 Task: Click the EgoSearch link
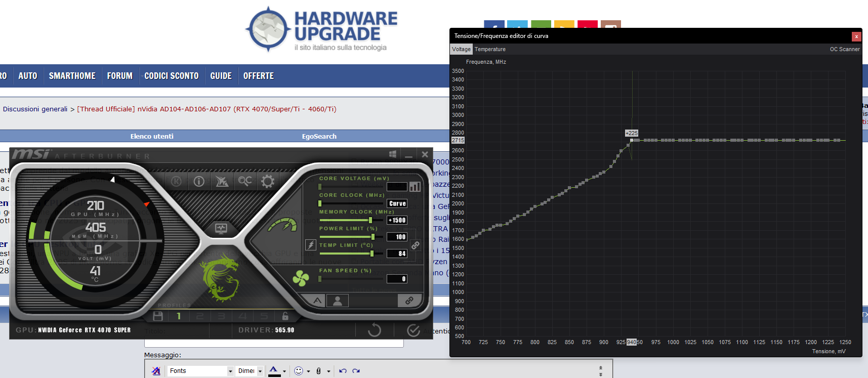[x=319, y=136]
